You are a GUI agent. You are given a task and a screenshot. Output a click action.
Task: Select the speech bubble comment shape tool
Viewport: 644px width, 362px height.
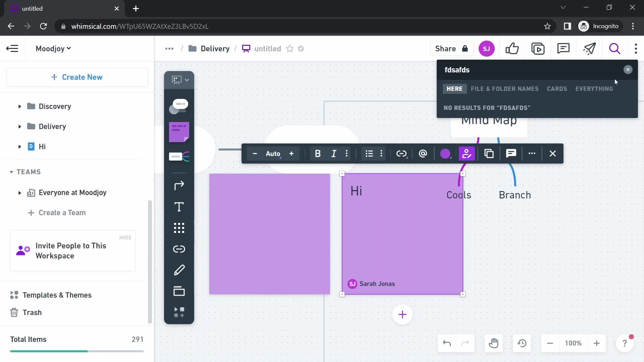point(179,106)
